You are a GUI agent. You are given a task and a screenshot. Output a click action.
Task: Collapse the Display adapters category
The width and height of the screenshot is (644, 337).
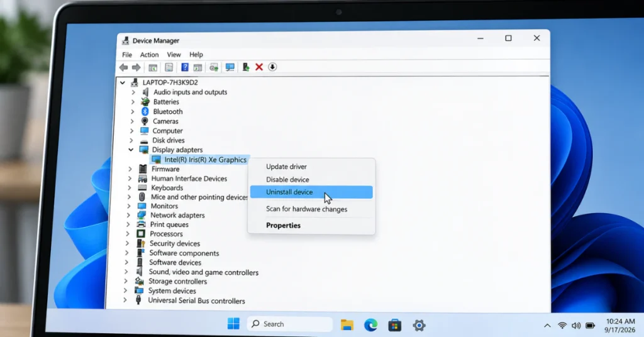click(131, 150)
